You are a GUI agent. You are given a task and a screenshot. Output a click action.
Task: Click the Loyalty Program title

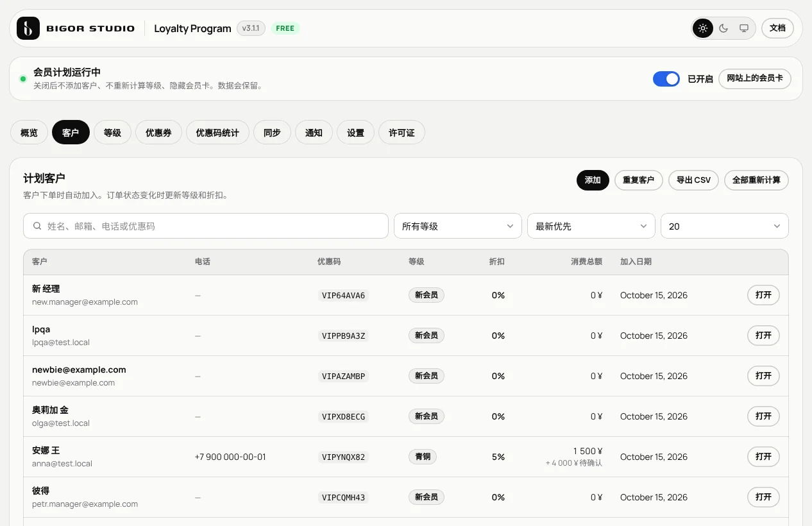192,28
